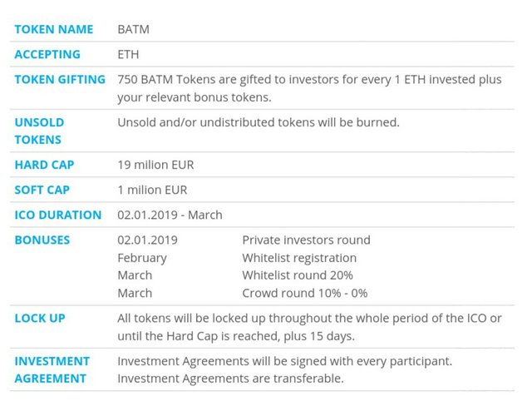Select the Private investors round bonus entry
This screenshot has height=401, width=532.
(x=306, y=240)
